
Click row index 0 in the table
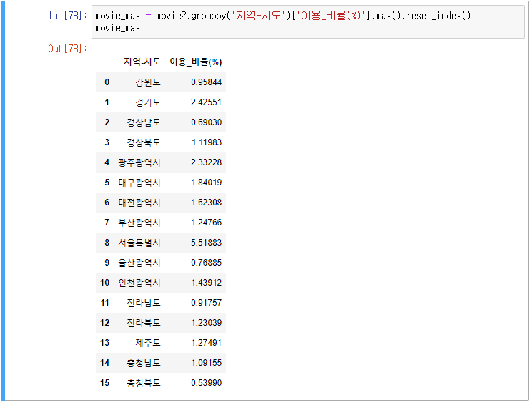(x=107, y=82)
